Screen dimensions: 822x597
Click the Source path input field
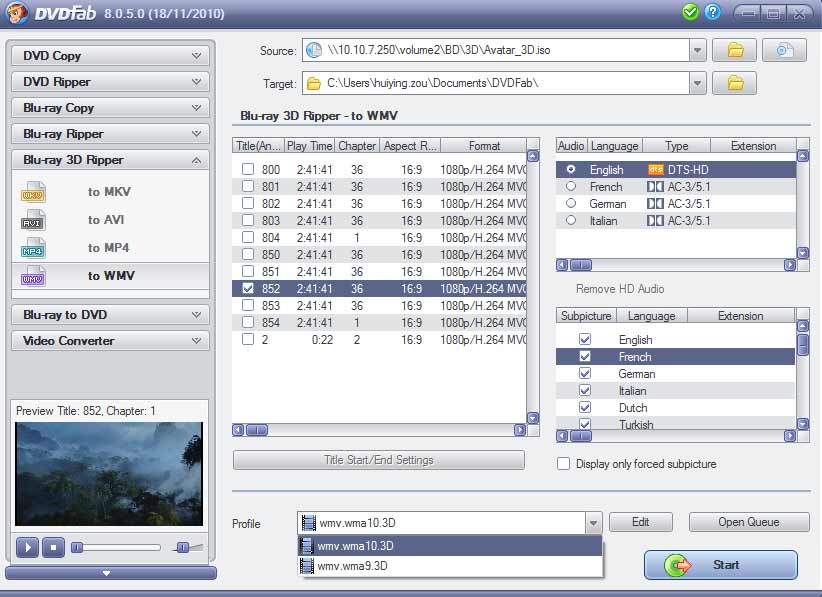coord(495,50)
